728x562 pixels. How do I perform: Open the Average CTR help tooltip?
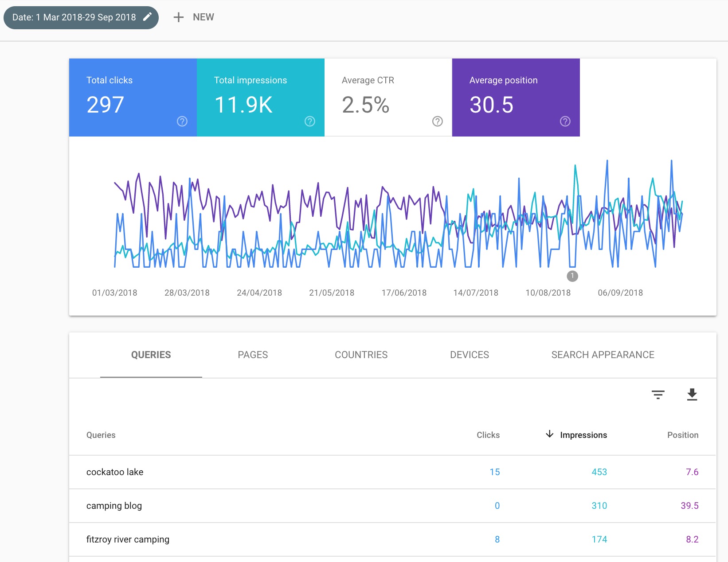(x=437, y=121)
